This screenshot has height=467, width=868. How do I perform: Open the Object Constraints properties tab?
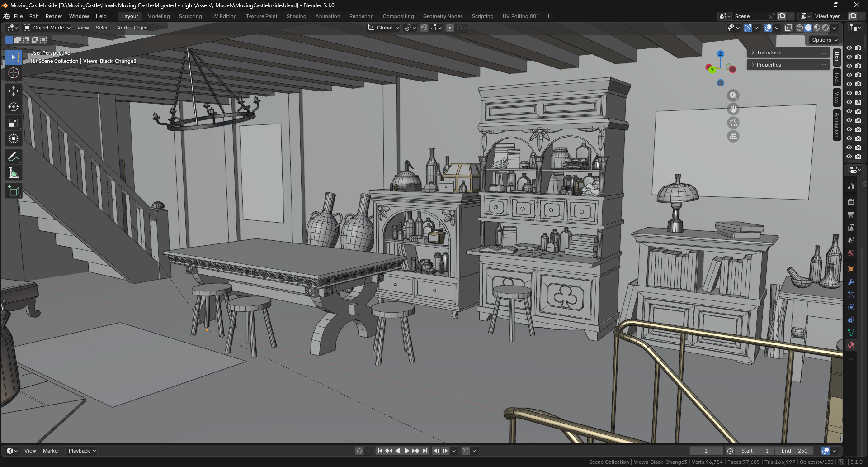851,320
